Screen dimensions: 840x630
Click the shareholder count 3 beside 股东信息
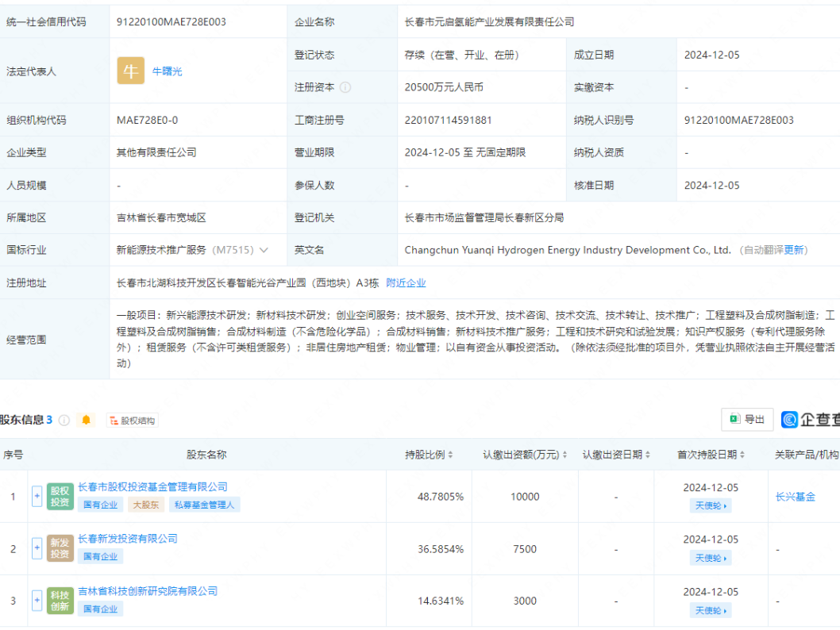pyautogui.click(x=49, y=420)
